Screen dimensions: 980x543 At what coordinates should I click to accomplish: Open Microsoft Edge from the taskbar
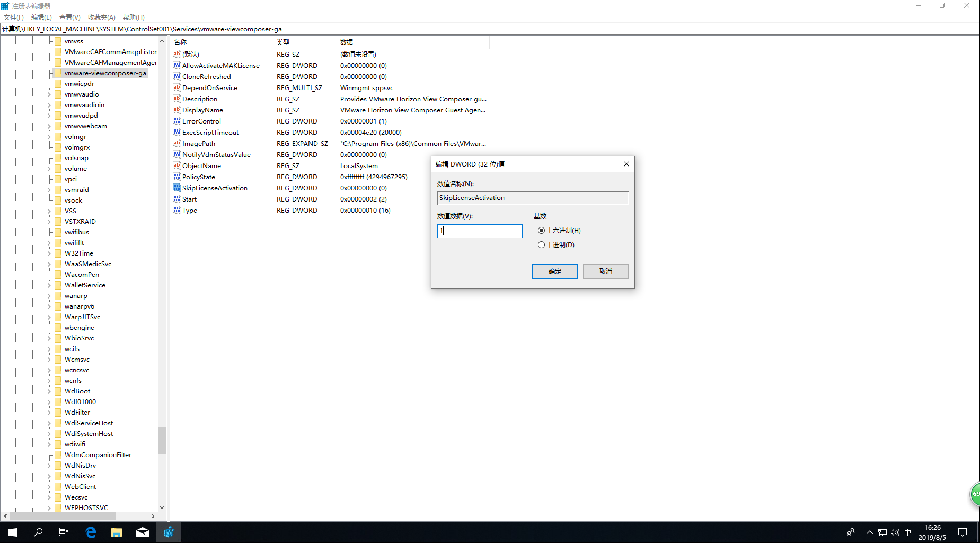pos(91,532)
